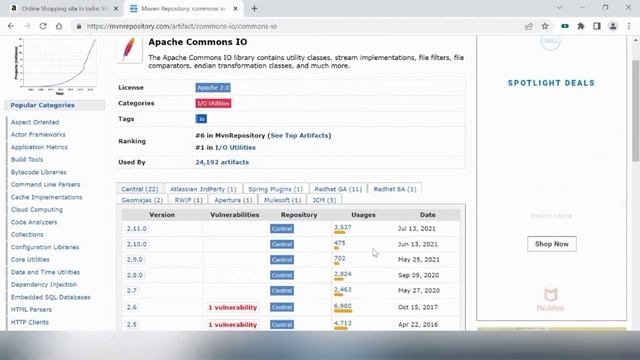Open the Chrome three-dot menu
The height and width of the screenshot is (360, 640).
click(x=629, y=26)
